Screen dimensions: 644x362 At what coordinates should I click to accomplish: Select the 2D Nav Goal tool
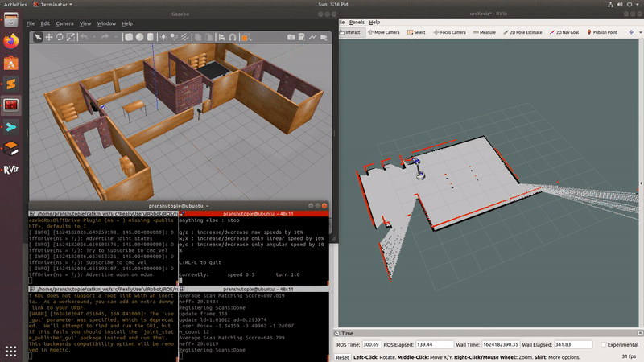click(564, 32)
